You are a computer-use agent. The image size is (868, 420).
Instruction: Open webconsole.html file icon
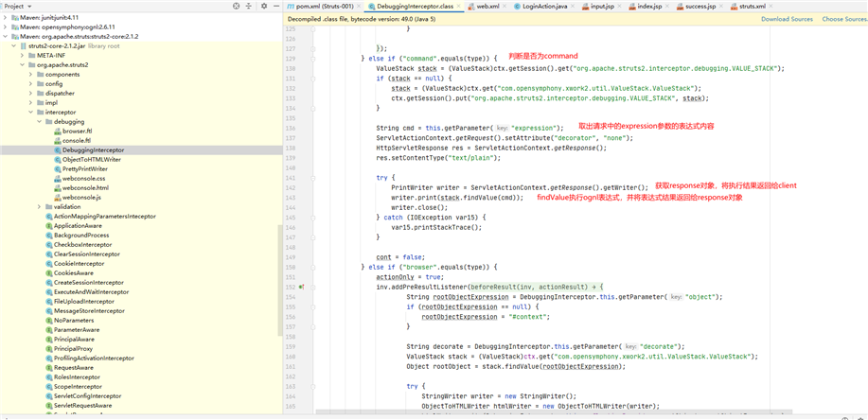[58, 187]
